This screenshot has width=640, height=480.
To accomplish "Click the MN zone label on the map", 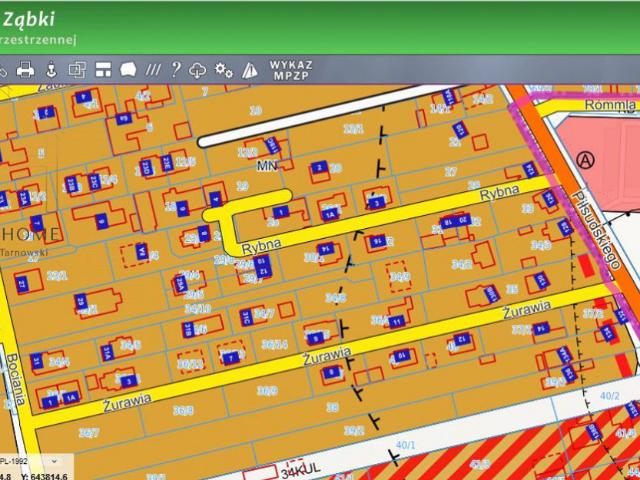I will point(266,164).
